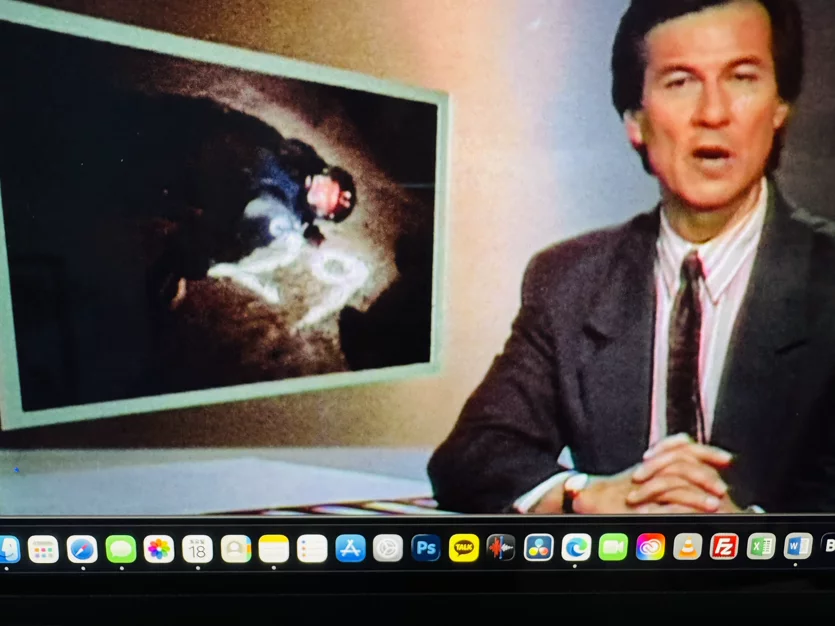Open Calendar showing date 18
The width and height of the screenshot is (835, 626).
198,549
